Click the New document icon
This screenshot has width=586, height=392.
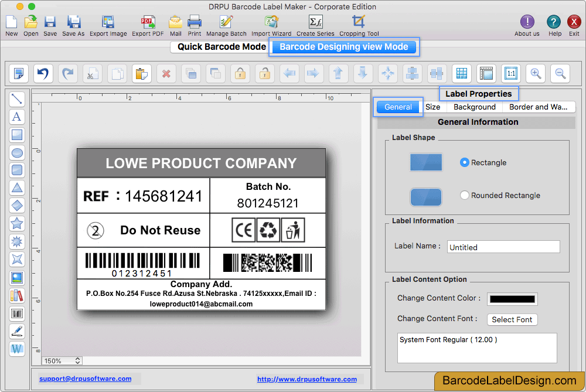click(x=12, y=22)
